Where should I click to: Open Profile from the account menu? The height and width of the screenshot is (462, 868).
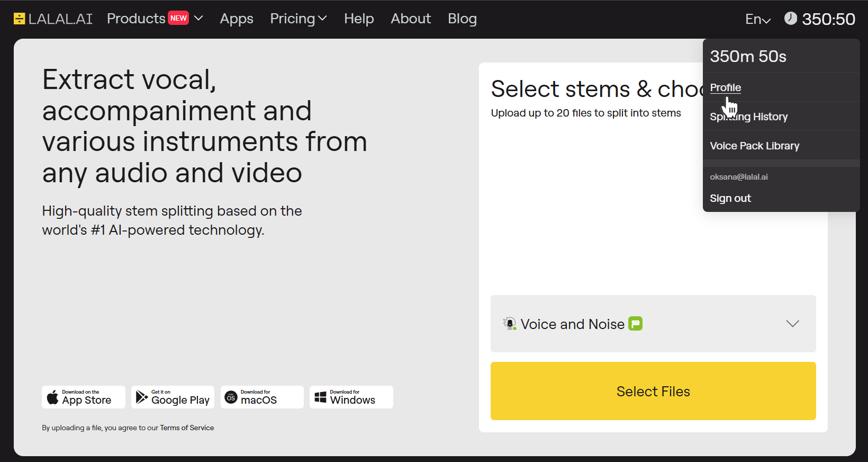point(725,87)
